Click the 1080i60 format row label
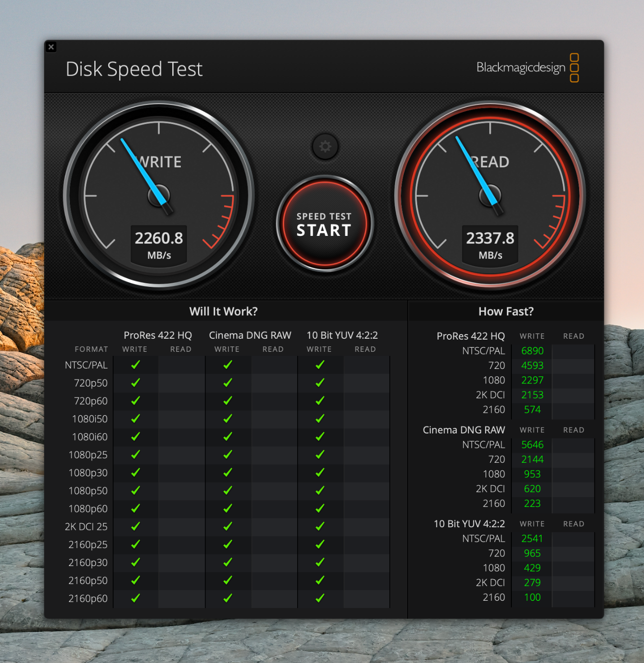 coord(90,437)
